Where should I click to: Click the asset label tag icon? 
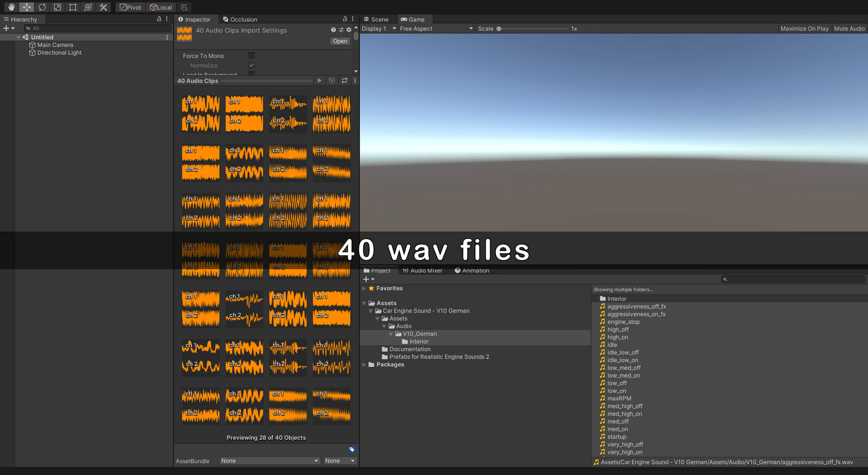(x=352, y=449)
